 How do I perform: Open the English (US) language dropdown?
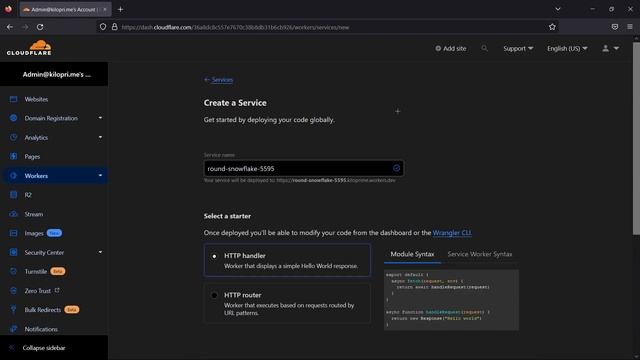coord(567,48)
